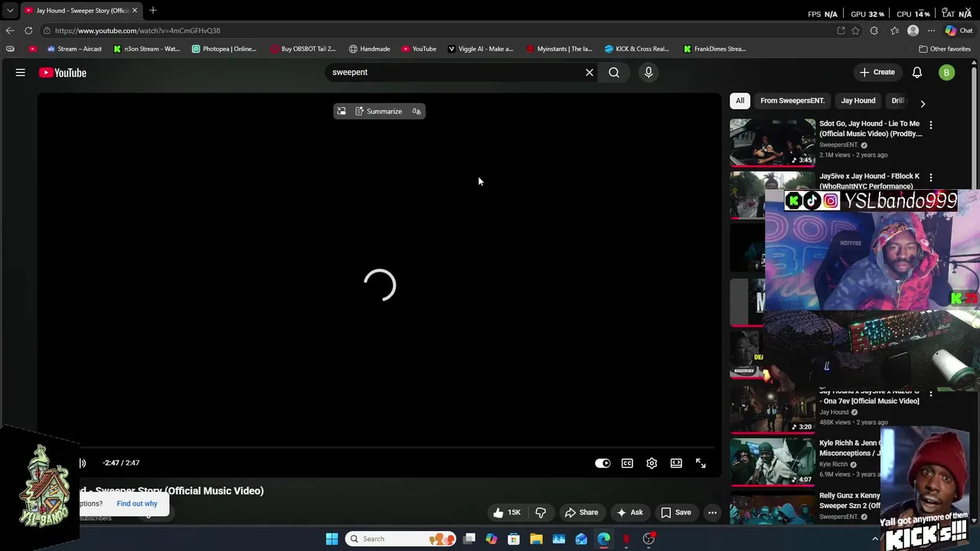This screenshot has height=551, width=980.
Task: Open options for FBlock K video
Action: tap(931, 178)
